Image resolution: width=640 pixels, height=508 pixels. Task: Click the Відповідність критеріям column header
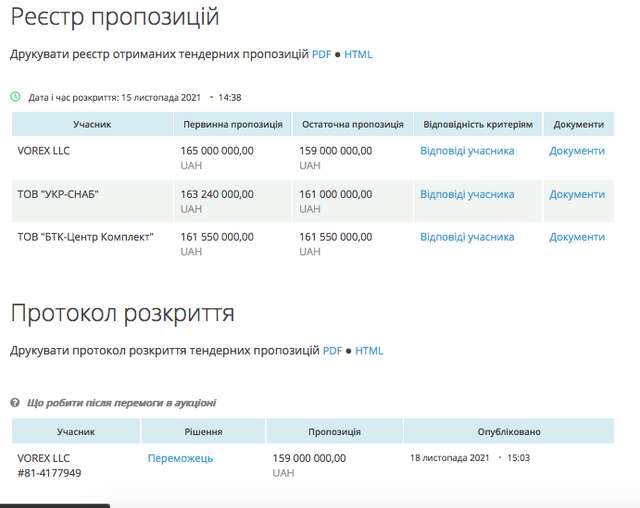point(478,125)
